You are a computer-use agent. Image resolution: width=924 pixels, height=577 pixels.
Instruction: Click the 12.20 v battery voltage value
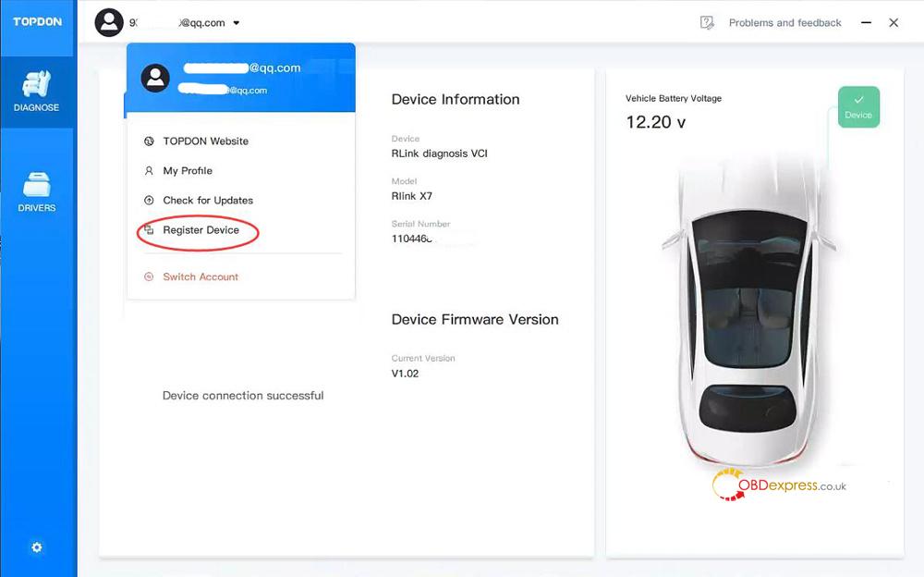point(655,122)
